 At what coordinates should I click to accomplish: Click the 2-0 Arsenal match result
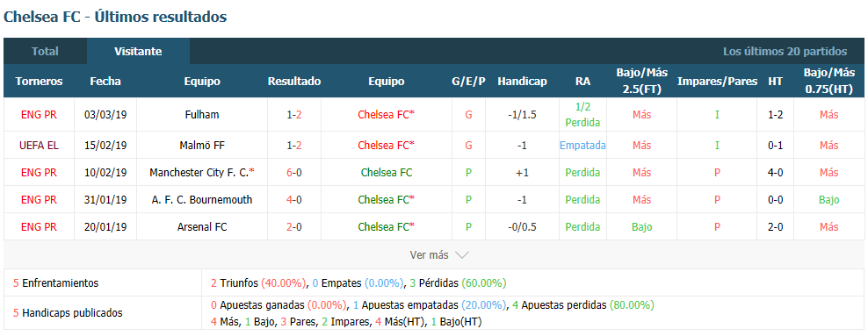[x=294, y=226]
